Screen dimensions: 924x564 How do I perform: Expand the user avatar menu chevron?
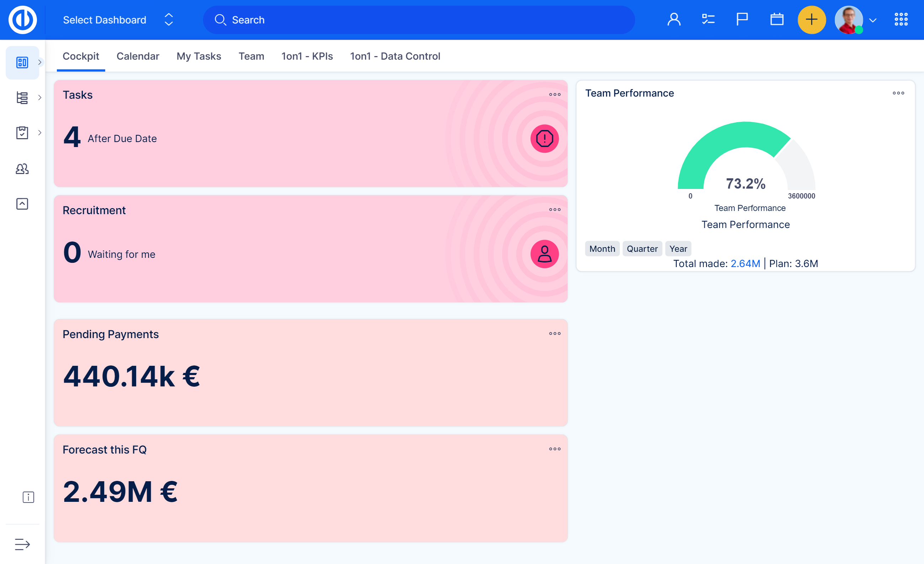[872, 21]
